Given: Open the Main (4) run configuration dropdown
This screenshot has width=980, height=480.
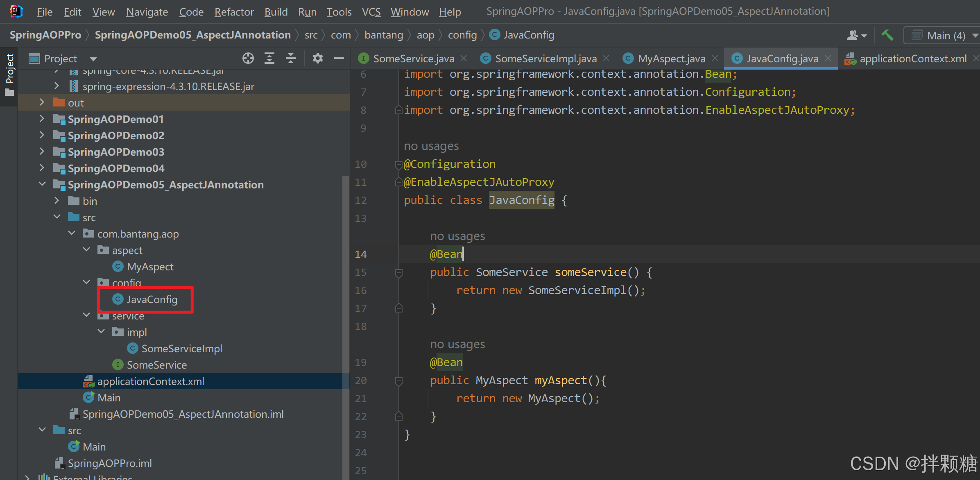Looking at the screenshot, I should pos(942,36).
